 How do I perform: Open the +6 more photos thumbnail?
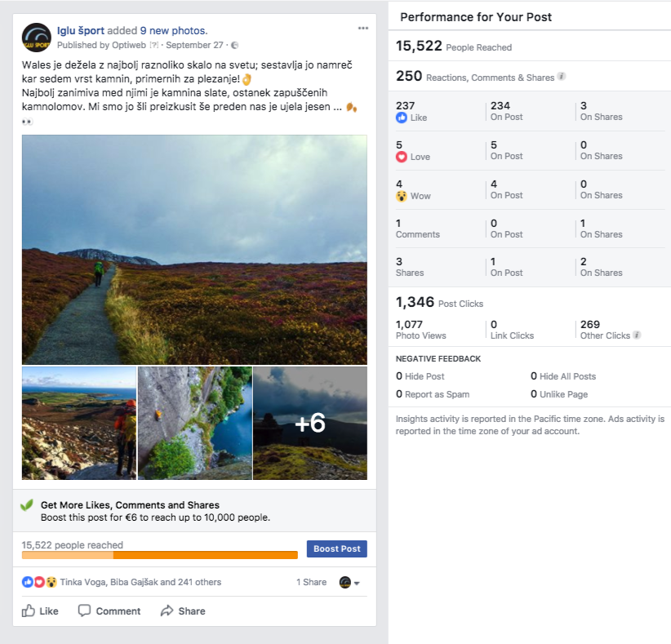point(310,423)
